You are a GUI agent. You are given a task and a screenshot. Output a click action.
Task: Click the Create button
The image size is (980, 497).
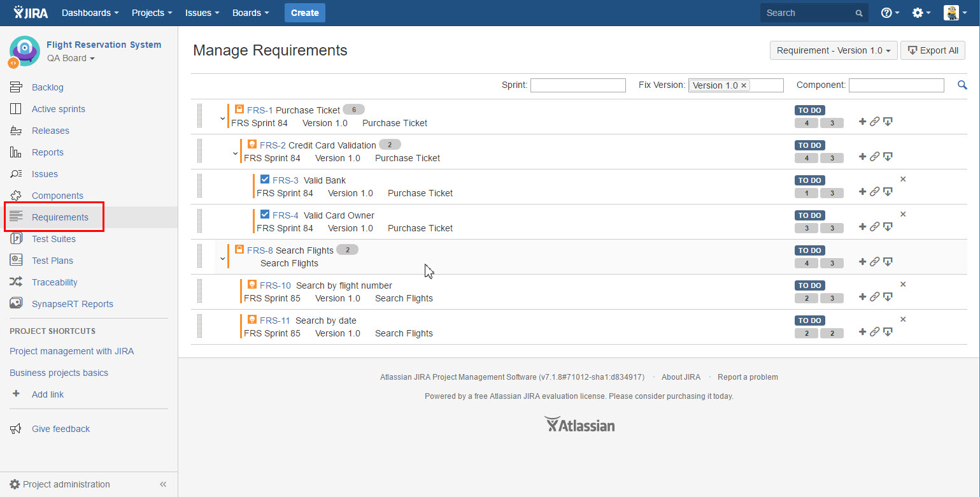click(305, 13)
